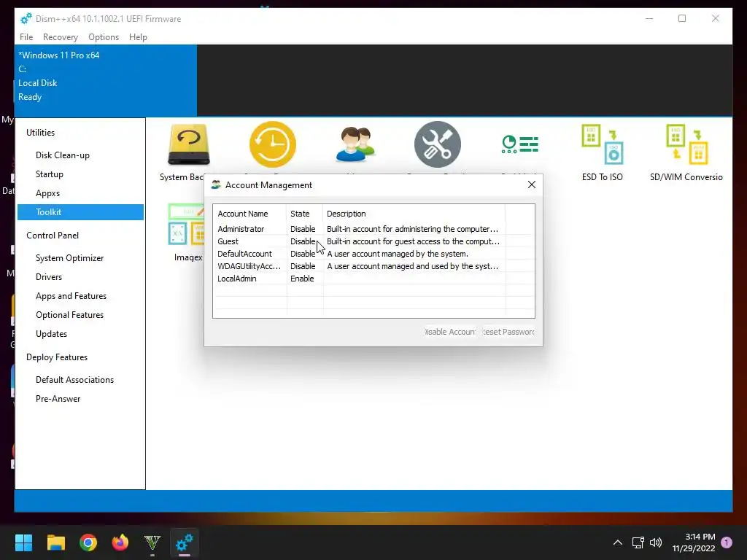747x560 pixels.
Task: Click the Dism++ taskbar icon
Action: pyautogui.click(x=185, y=542)
